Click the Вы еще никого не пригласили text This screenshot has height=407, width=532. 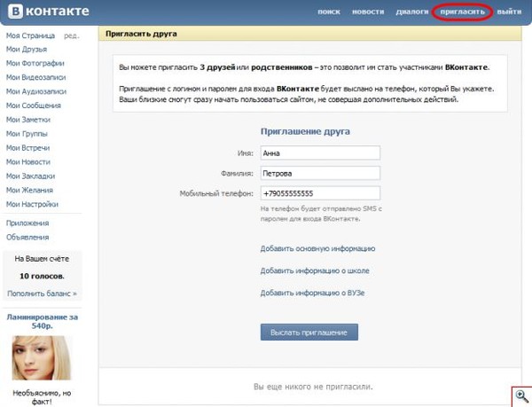coord(313,387)
